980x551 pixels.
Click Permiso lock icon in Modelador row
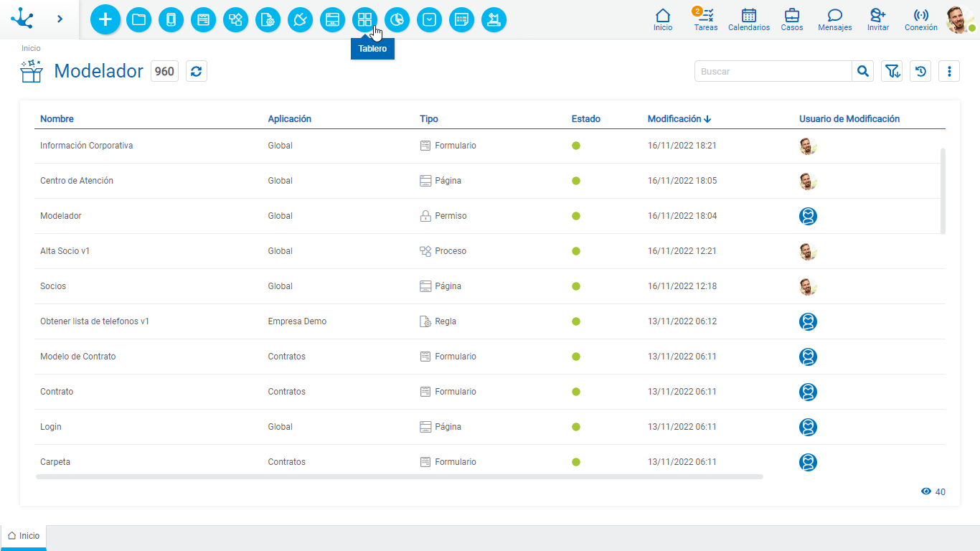coord(425,216)
